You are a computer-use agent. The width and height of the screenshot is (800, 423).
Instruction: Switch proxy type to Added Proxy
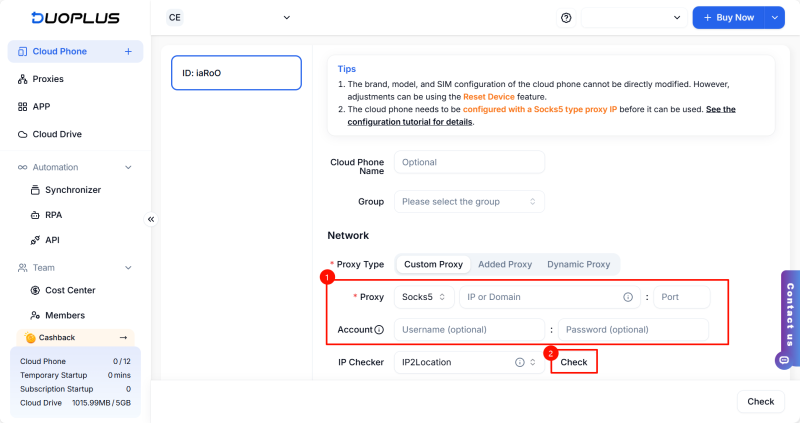pyautogui.click(x=505, y=264)
